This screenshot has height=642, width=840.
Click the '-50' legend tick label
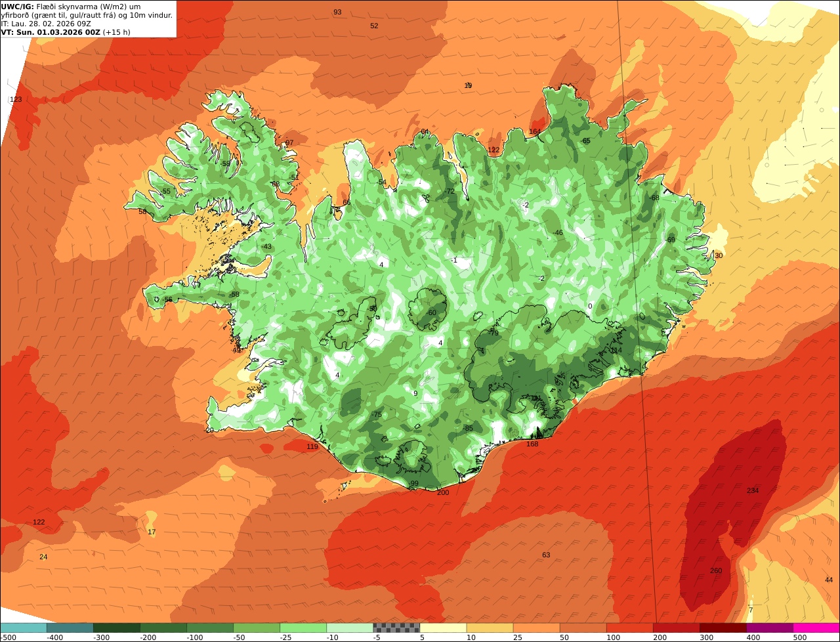coord(241,637)
